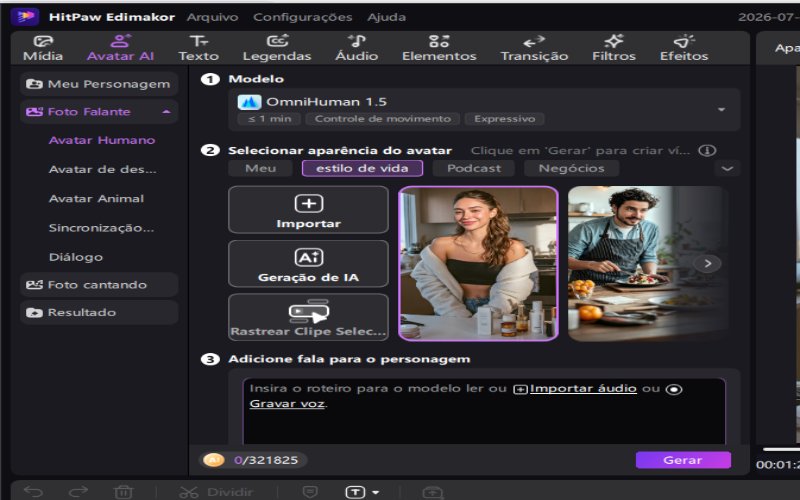Viewport: 800px width, 500px height.
Task: Expand more avatar category tabs
Action: (x=727, y=168)
